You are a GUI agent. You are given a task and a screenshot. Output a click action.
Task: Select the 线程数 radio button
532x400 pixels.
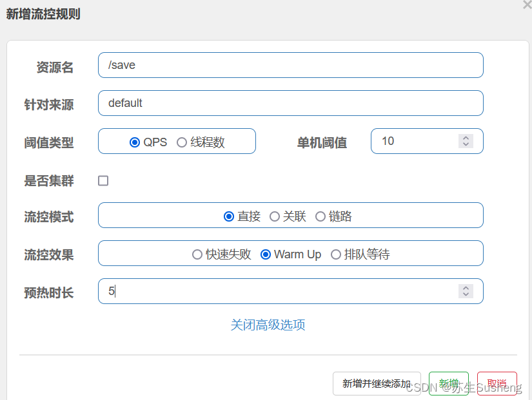point(182,142)
